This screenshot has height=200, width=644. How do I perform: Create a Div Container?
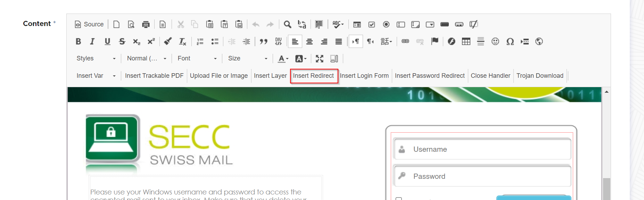pyautogui.click(x=278, y=42)
